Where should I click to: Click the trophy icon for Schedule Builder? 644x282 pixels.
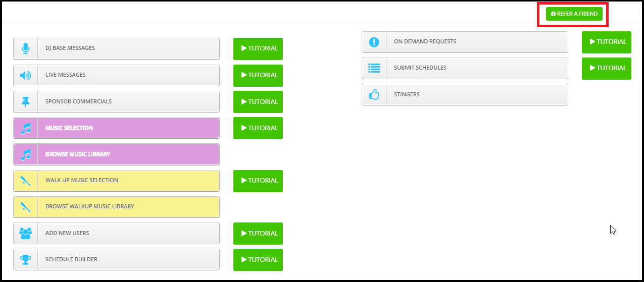point(25,259)
